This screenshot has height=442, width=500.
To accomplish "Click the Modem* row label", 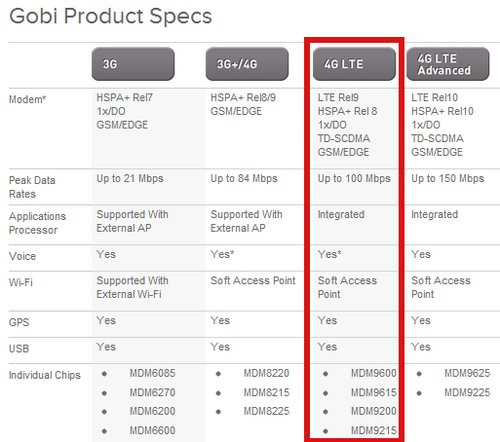I will (x=27, y=99).
